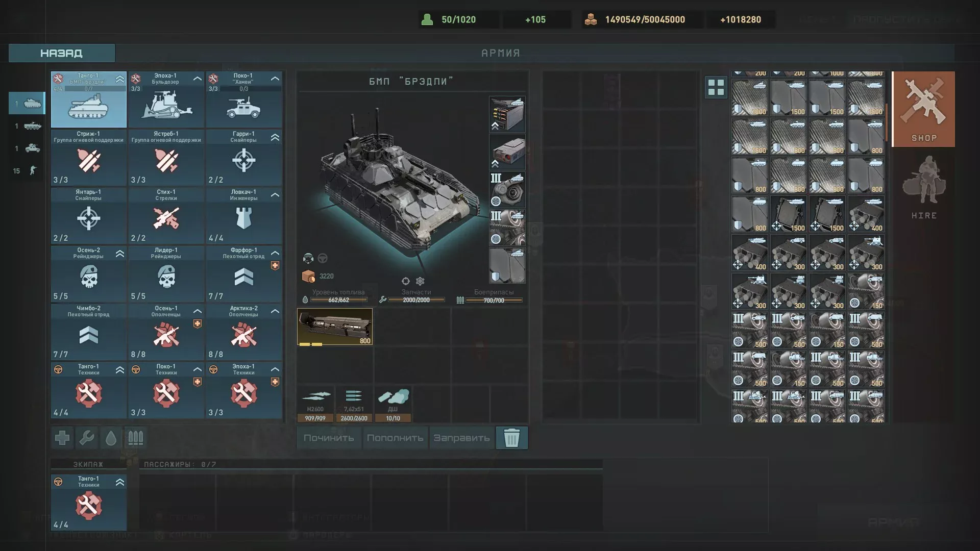This screenshot has height=551, width=980.
Task: Select the 7,62x51 ammo slot
Action: pos(354,405)
